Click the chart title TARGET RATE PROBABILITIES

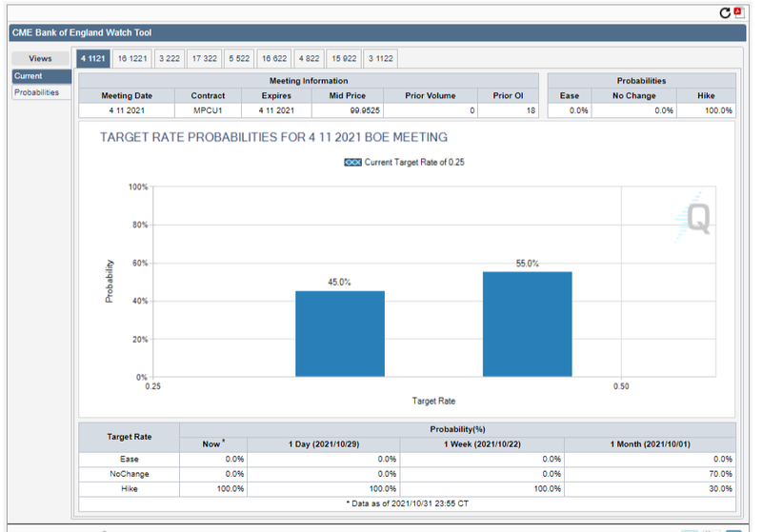[273, 137]
